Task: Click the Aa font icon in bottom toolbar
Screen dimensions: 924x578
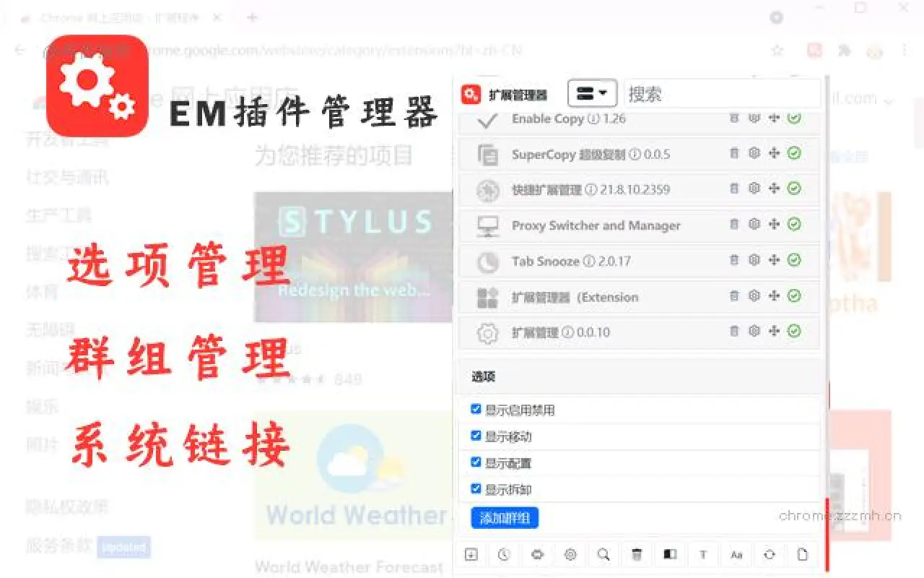Action: (736, 554)
